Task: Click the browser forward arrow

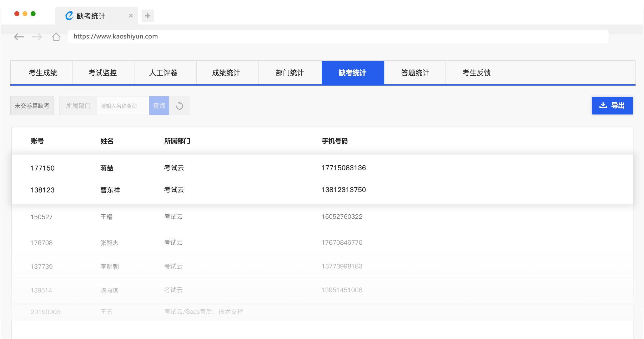Action: tap(37, 37)
